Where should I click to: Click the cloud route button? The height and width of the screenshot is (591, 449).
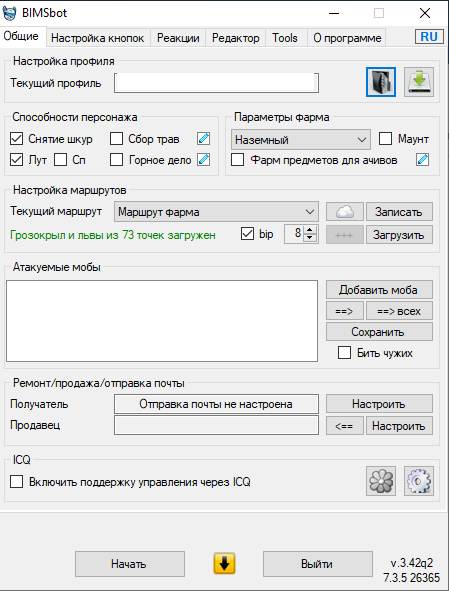point(345,212)
